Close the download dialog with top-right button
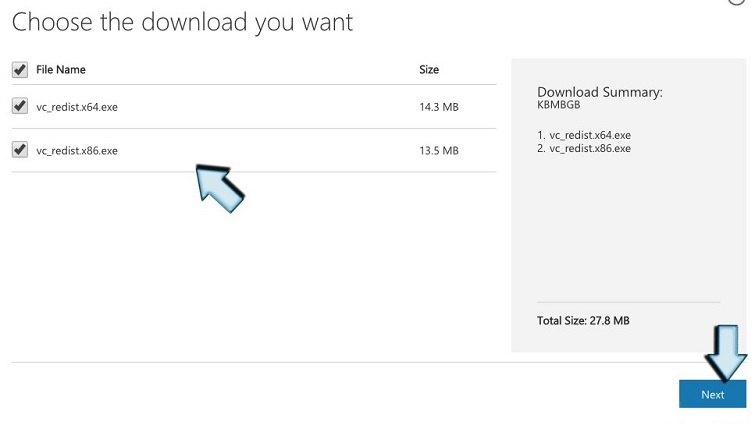The width and height of the screenshot is (755, 439). point(739,3)
